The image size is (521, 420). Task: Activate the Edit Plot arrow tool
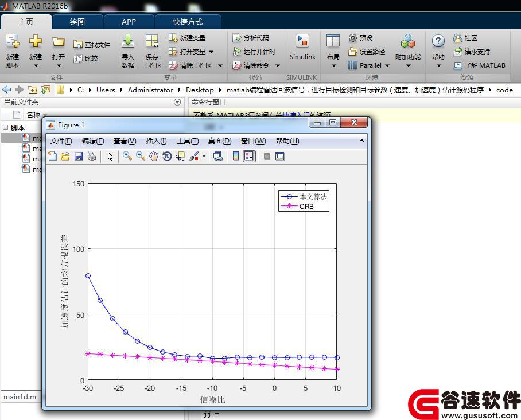(110, 156)
